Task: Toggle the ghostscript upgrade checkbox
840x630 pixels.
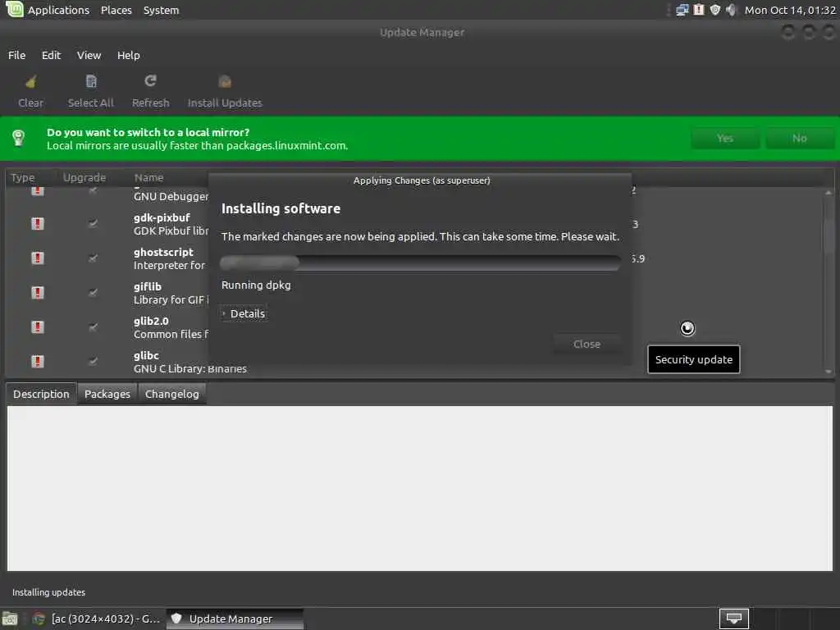Action: [x=93, y=258]
